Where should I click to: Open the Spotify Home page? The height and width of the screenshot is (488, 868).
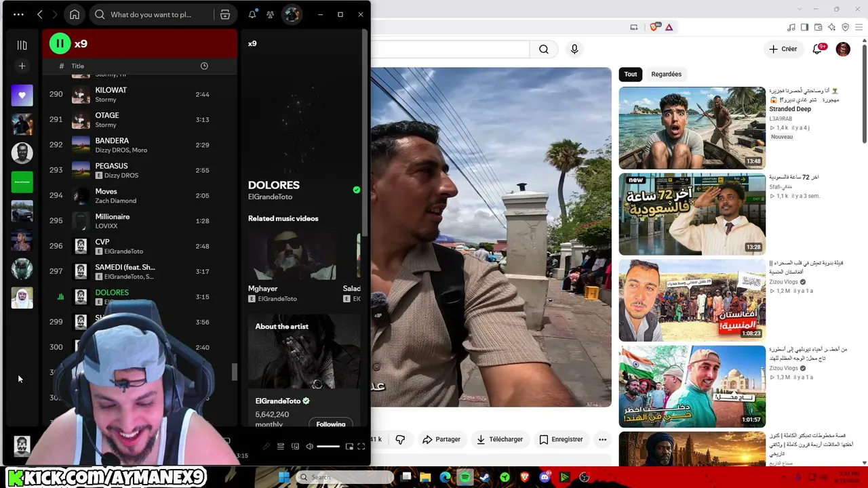(x=75, y=14)
